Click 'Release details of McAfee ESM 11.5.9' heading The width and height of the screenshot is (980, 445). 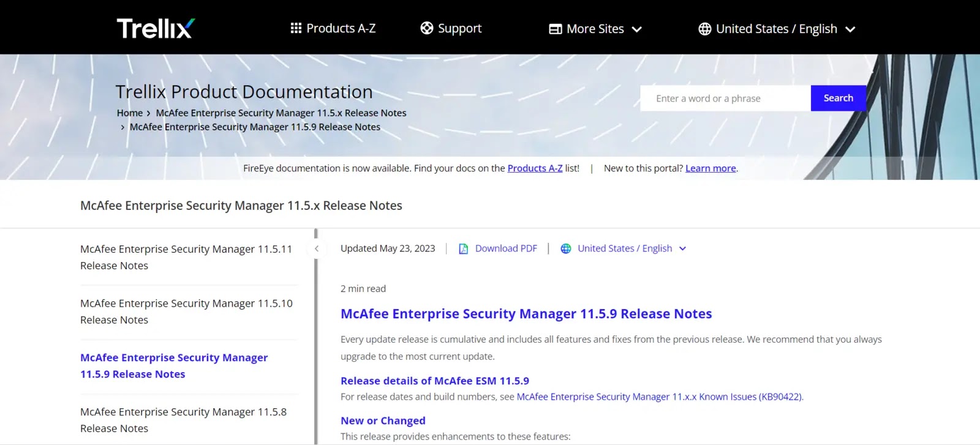click(435, 381)
